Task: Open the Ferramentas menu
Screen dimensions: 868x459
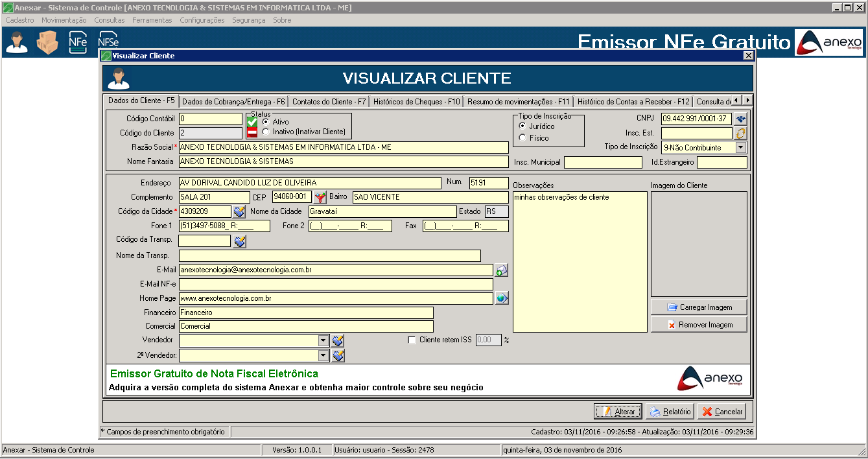Action: pyautogui.click(x=152, y=20)
